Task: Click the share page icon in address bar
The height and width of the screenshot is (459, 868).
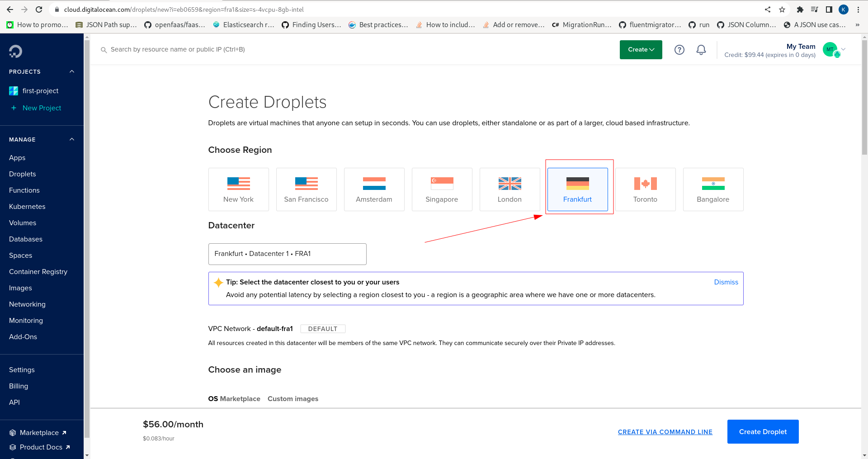Action: pos(767,9)
